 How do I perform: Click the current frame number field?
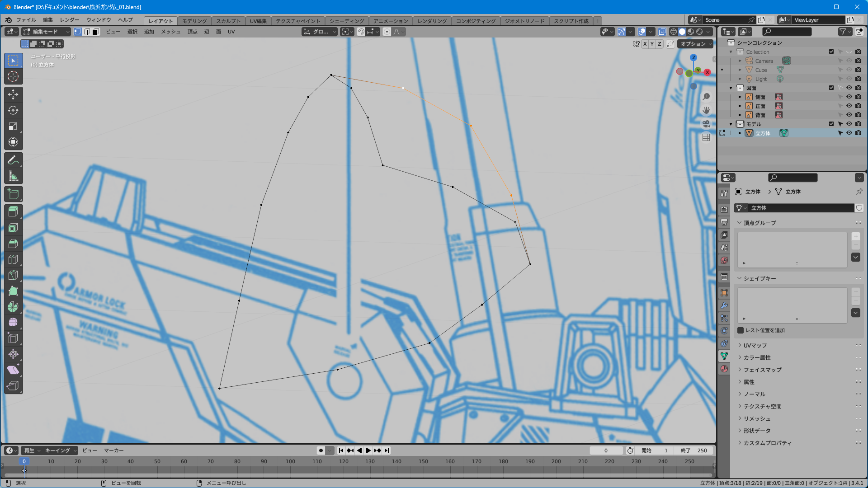606,450
